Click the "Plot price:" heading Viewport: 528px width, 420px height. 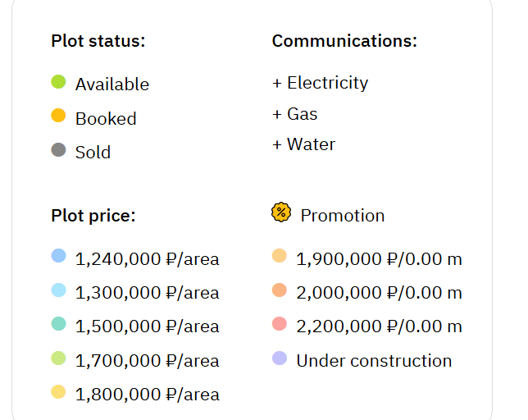click(93, 216)
